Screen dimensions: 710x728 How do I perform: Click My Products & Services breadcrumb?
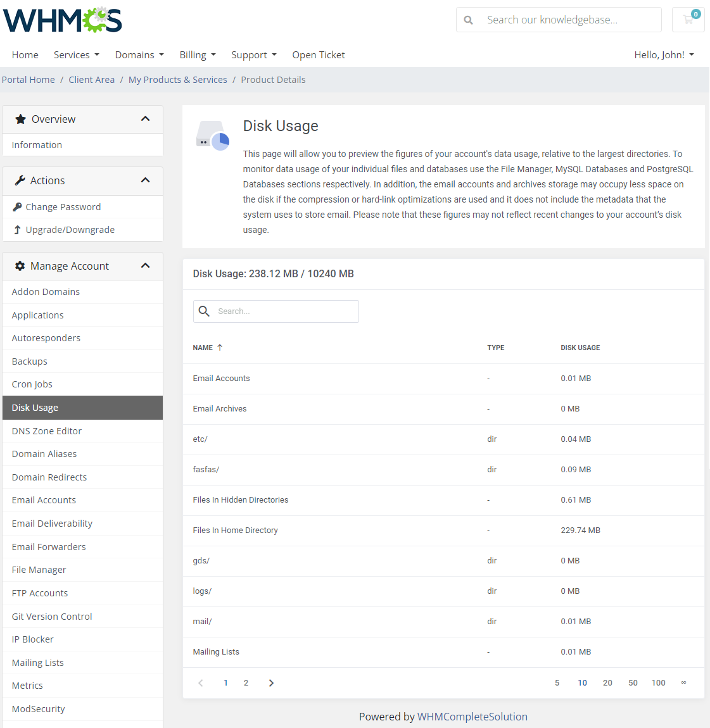[x=178, y=80]
